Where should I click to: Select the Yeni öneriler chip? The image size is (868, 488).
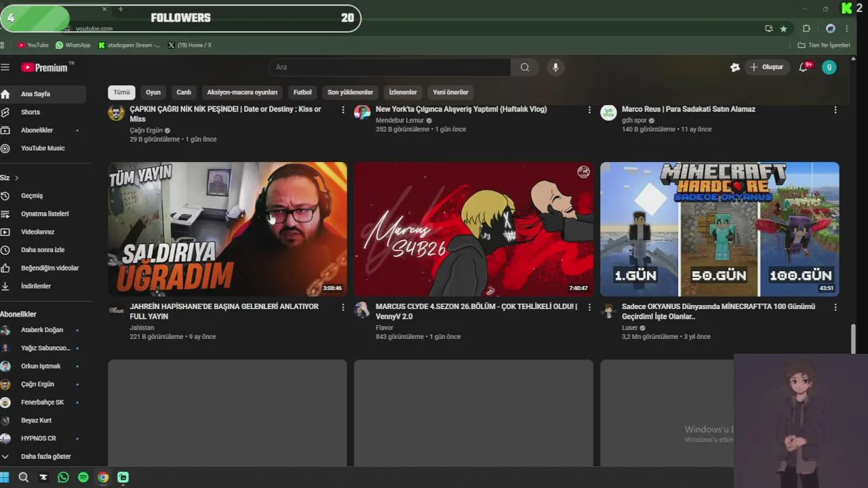point(451,92)
